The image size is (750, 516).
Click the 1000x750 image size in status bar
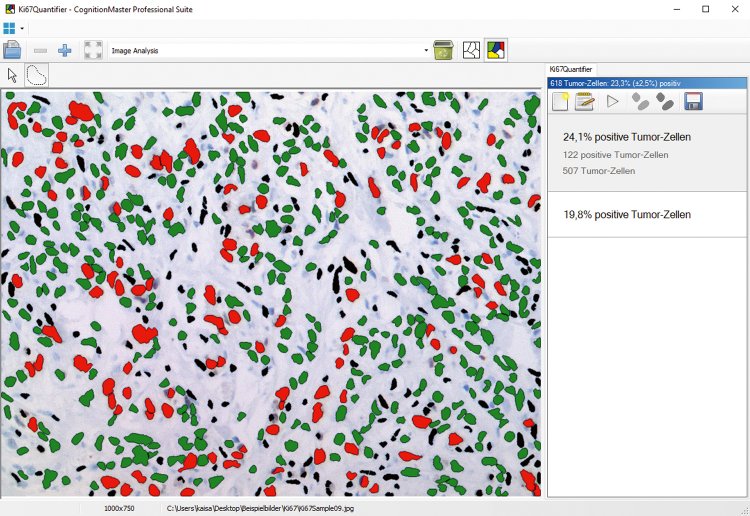[x=119, y=508]
